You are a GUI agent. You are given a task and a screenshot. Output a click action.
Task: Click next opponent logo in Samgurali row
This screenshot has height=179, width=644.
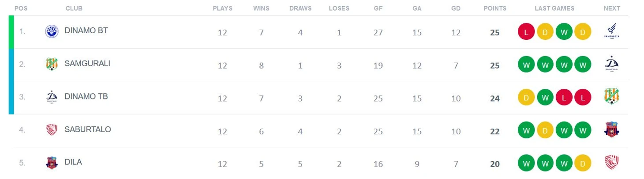(x=612, y=65)
